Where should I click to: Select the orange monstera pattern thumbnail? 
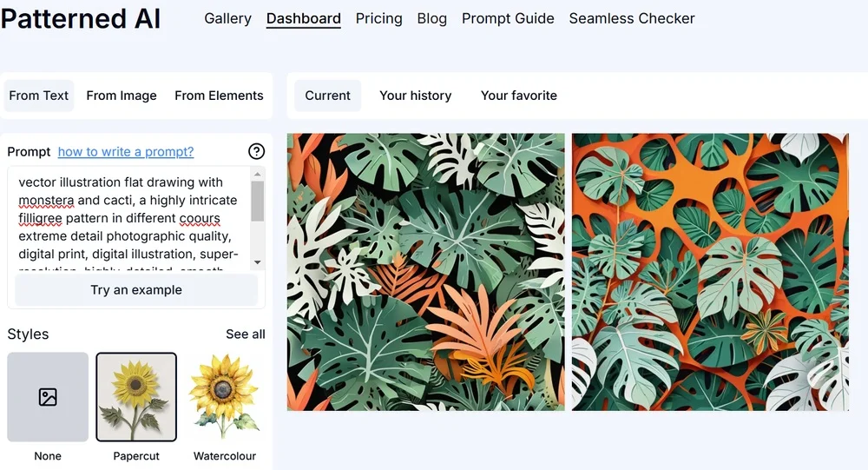click(710, 272)
